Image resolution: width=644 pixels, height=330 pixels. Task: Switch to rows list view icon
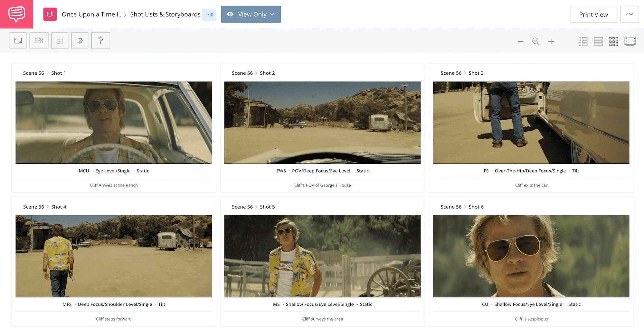(x=598, y=42)
